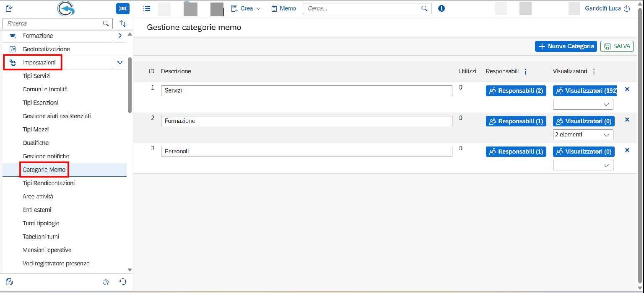Click the Personali description input field
The height and width of the screenshot is (293, 644).
coord(306,151)
